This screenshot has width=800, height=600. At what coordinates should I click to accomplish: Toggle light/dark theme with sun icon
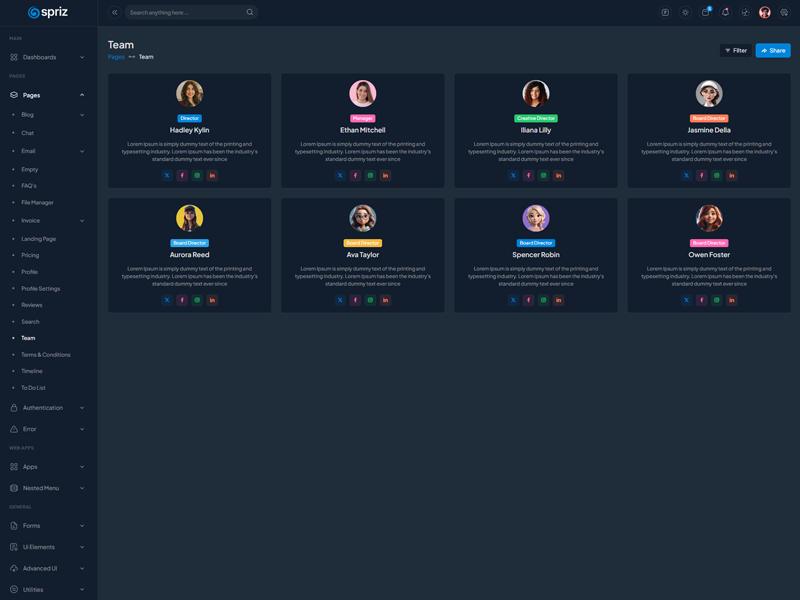tap(685, 12)
